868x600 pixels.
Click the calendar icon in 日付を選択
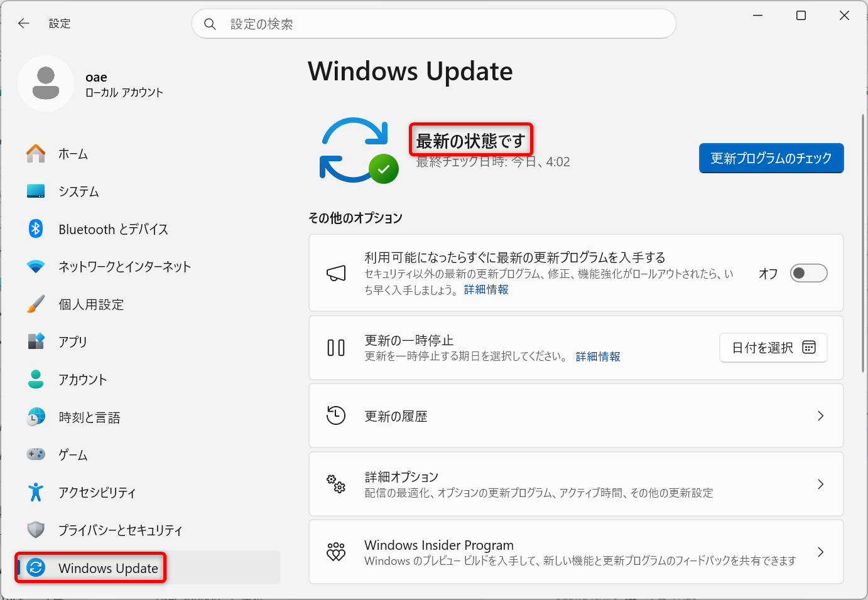pos(809,348)
